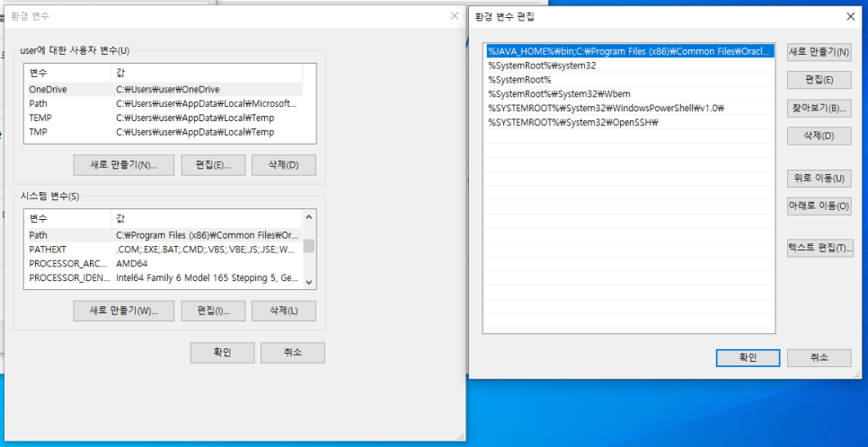The image size is (868, 447).
Task: Click 찾아보기(B)... button
Action: 819,108
